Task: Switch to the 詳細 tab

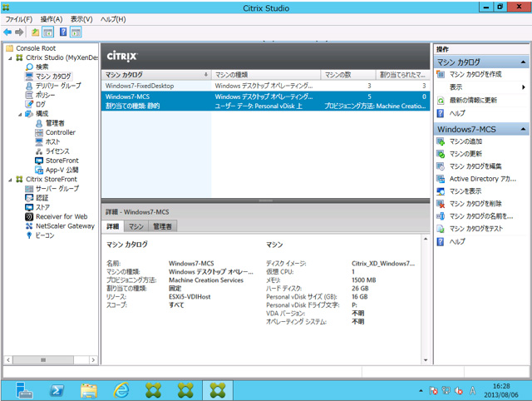Action: [x=113, y=226]
